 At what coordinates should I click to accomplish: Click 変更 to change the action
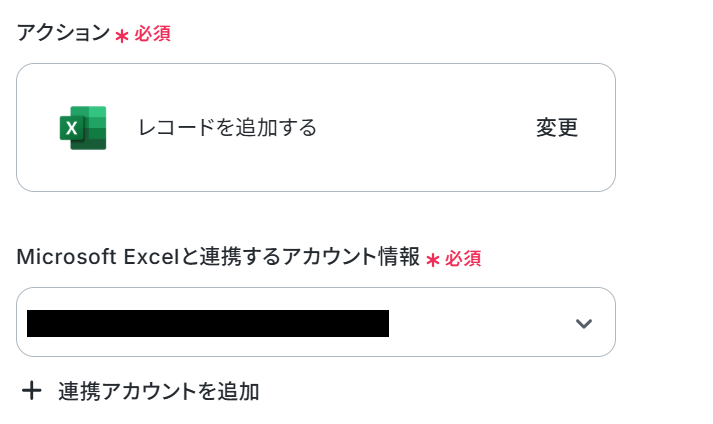coord(557,127)
